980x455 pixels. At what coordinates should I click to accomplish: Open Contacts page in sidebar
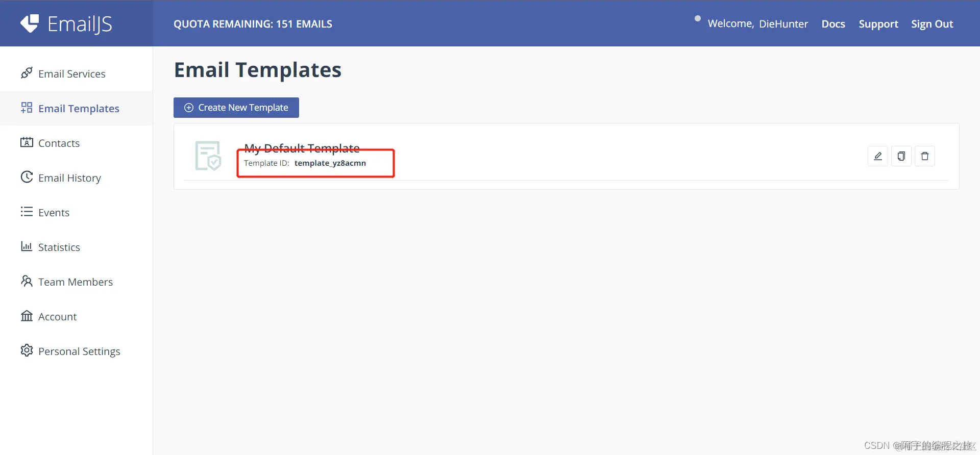coord(76,143)
